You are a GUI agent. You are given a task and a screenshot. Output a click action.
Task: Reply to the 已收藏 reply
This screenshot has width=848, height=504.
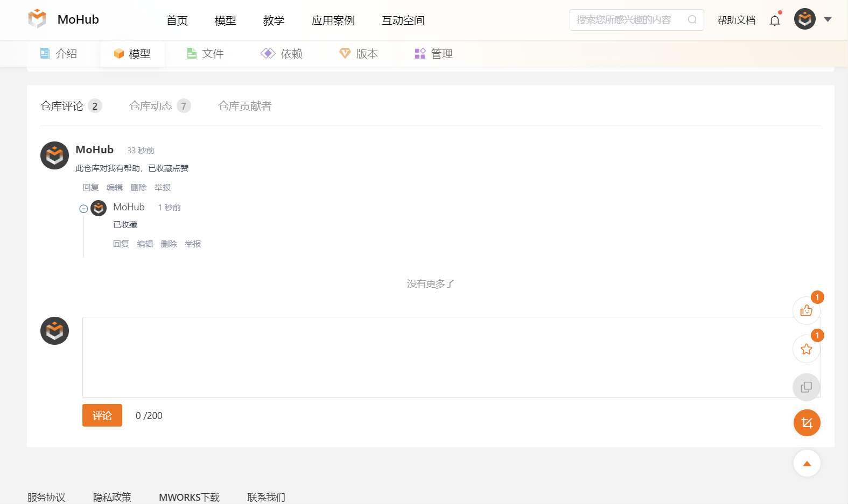121,244
